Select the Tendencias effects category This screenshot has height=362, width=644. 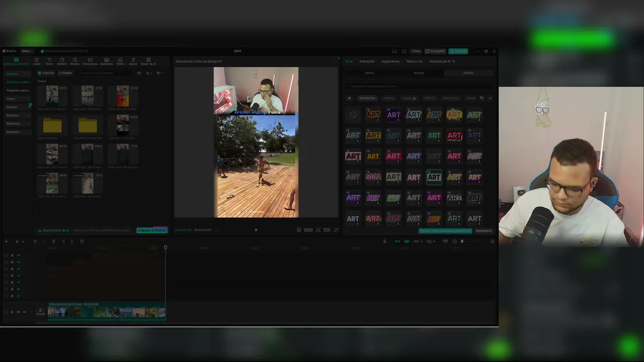[367, 98]
